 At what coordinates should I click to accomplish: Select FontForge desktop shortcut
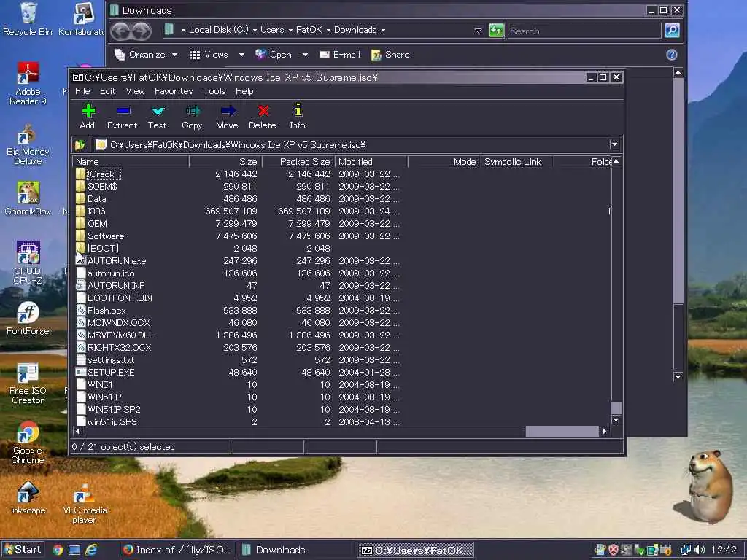pos(28,319)
